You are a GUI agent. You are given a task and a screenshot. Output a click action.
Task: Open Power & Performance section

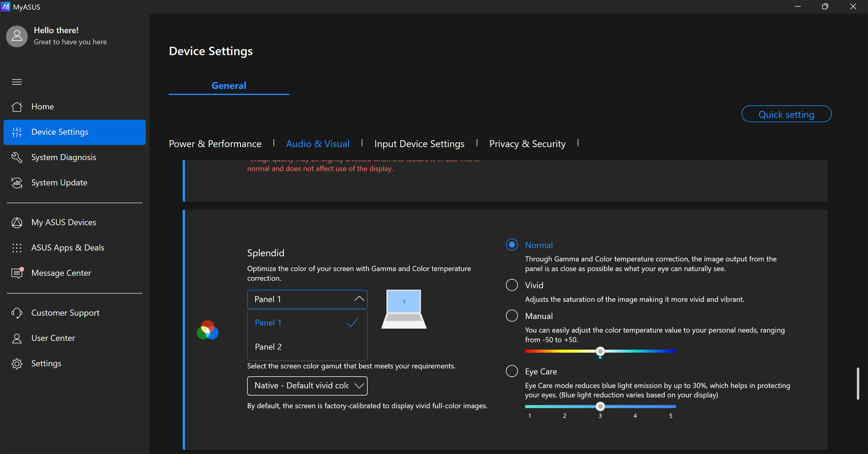click(x=215, y=144)
